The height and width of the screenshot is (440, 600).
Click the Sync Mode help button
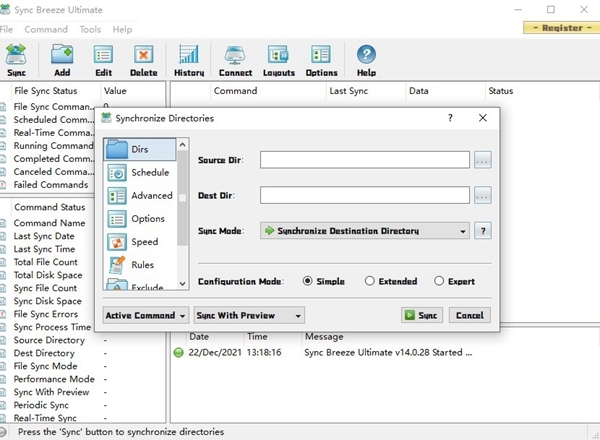[x=483, y=231]
